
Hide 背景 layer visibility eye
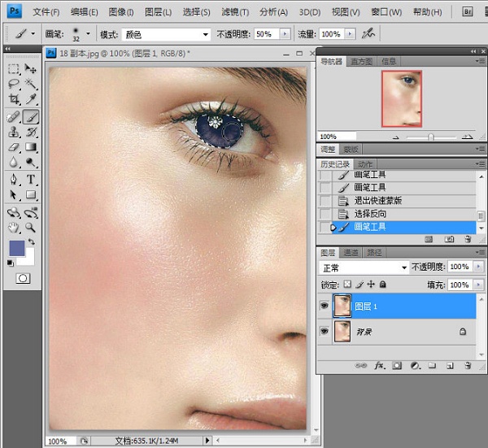(325, 332)
